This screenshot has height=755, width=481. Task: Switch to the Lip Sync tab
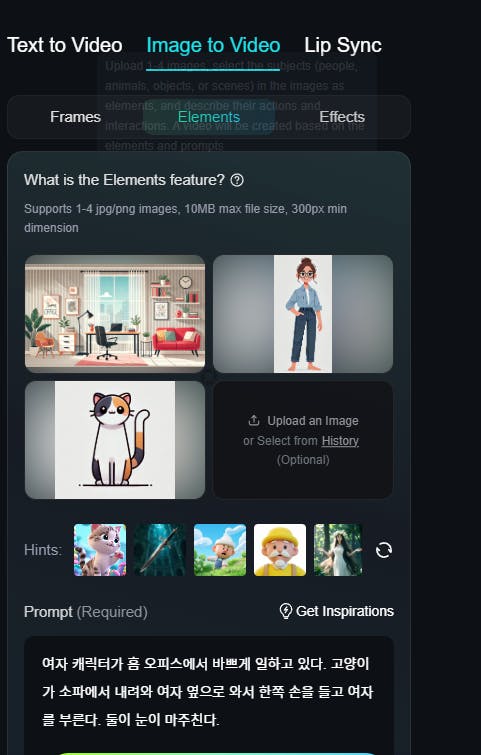coord(343,45)
